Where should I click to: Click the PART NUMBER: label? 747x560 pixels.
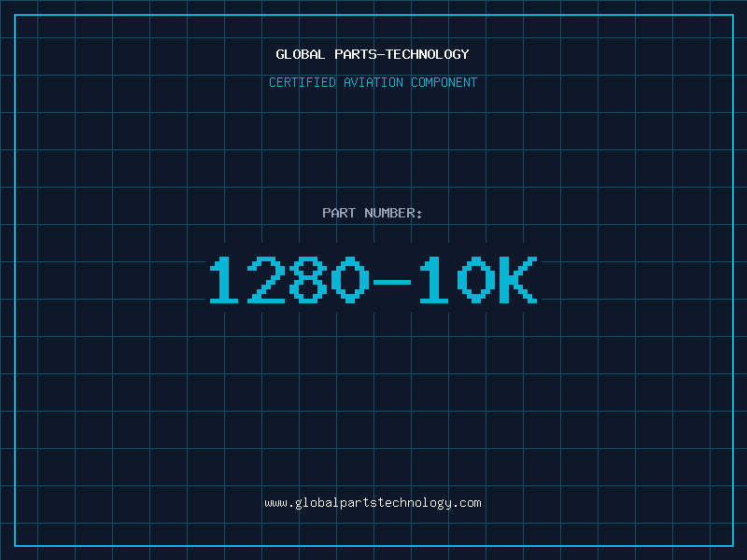[372, 213]
